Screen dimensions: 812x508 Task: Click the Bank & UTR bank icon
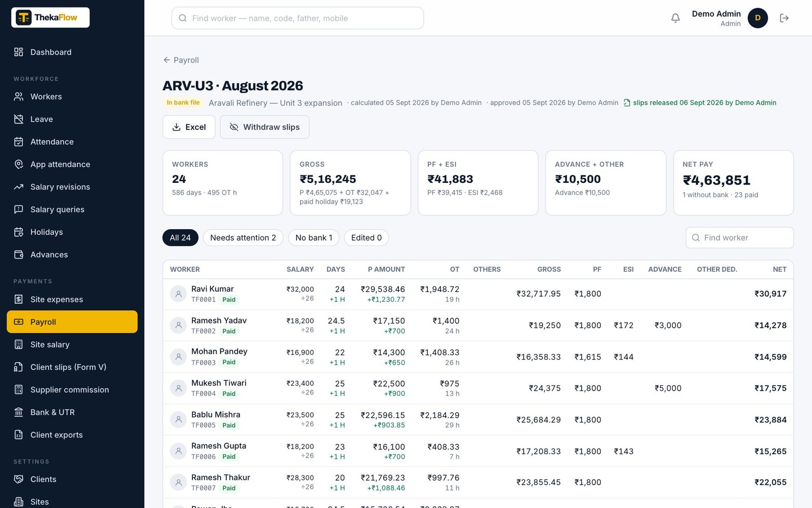(19, 412)
